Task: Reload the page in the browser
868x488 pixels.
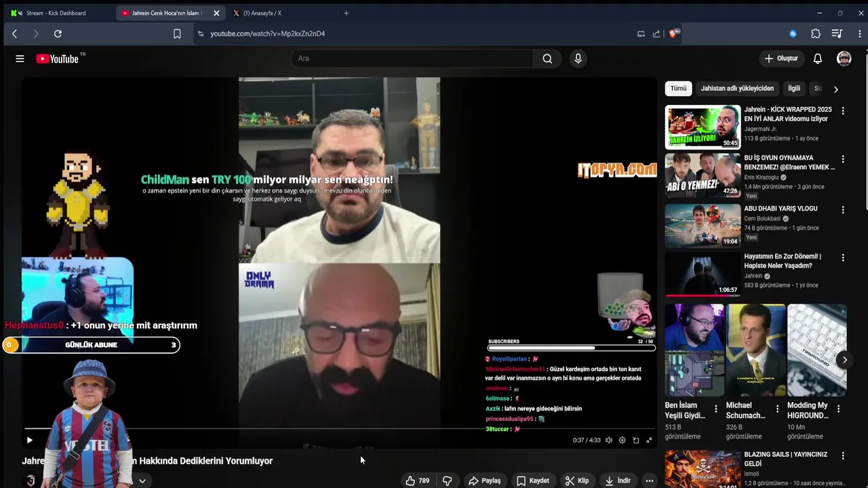Action: coord(58,33)
